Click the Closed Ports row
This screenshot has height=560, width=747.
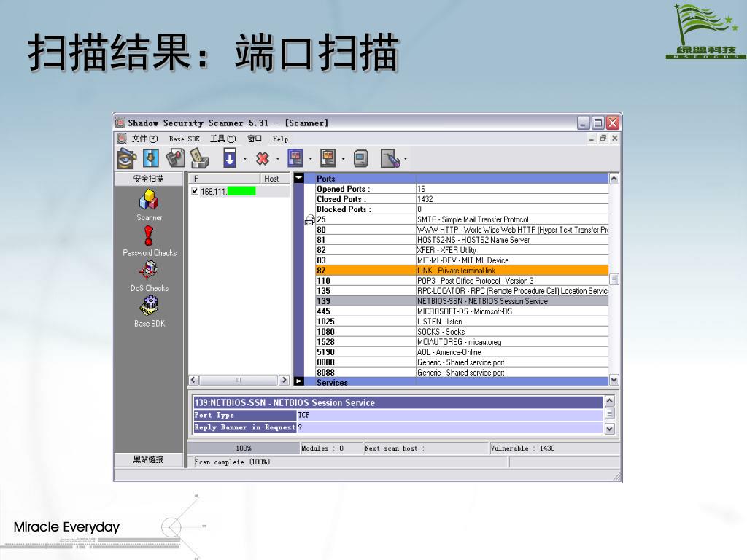click(462, 199)
